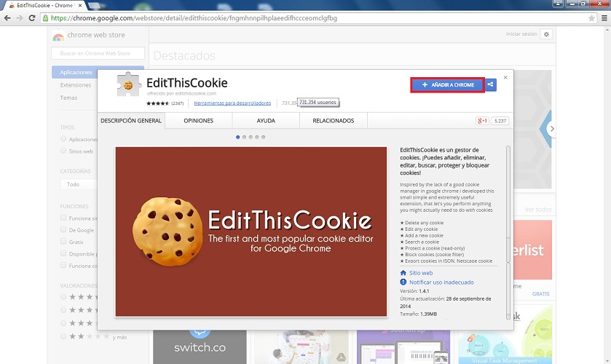Switch to the Opiniones tab
611x364 pixels.
[198, 121]
